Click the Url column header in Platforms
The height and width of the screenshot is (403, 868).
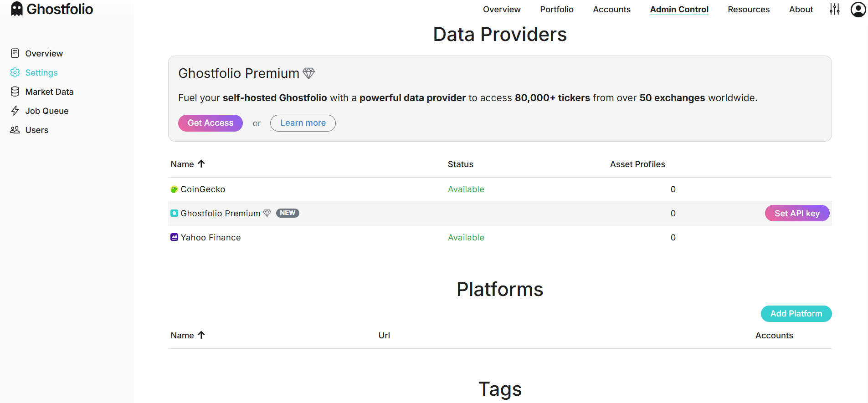[x=384, y=336]
